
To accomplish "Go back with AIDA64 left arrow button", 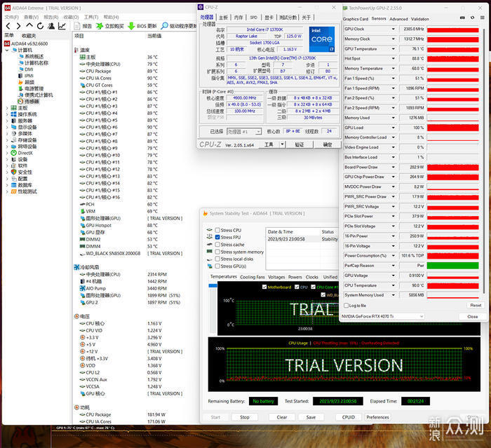I will [8, 26].
